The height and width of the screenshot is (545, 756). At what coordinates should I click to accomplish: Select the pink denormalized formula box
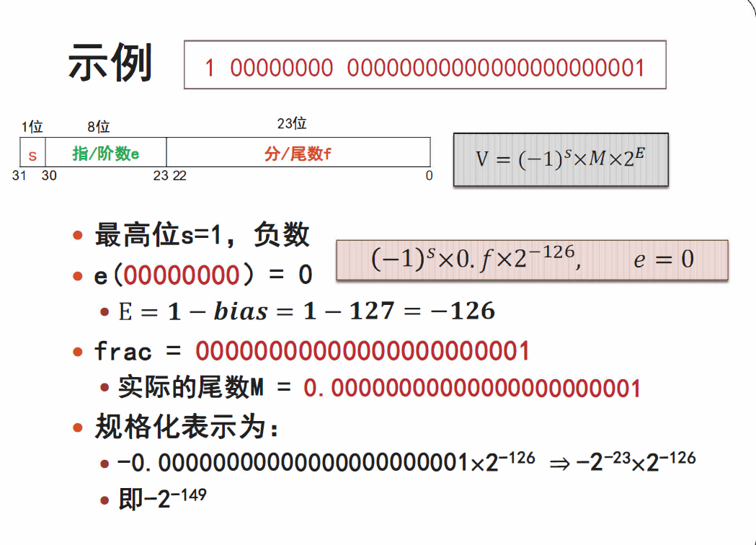(x=532, y=260)
